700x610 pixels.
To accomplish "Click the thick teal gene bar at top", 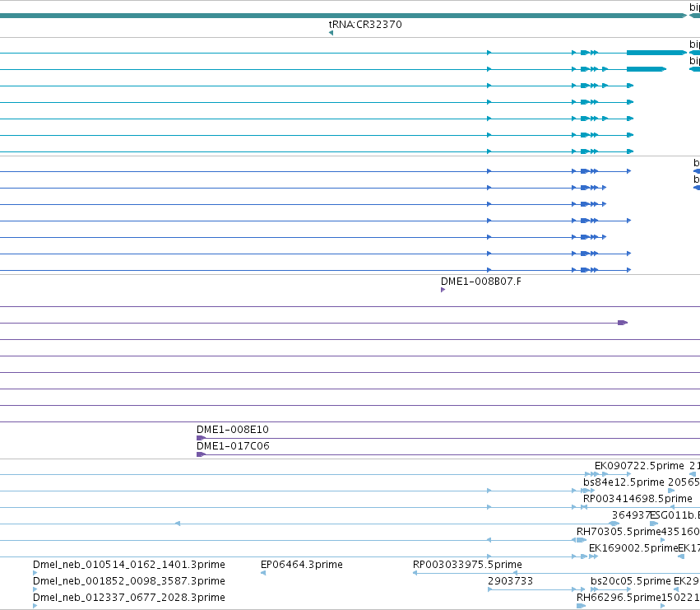I will [x=343, y=16].
